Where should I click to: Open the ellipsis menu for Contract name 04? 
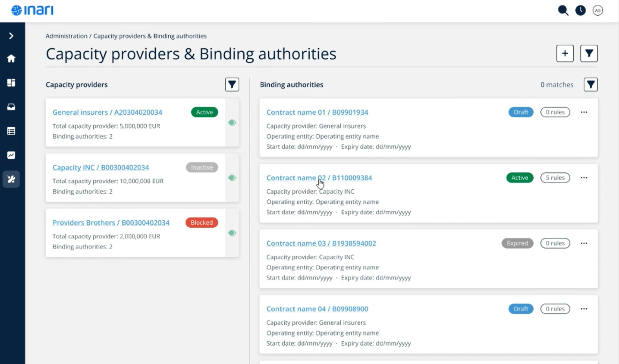584,308
